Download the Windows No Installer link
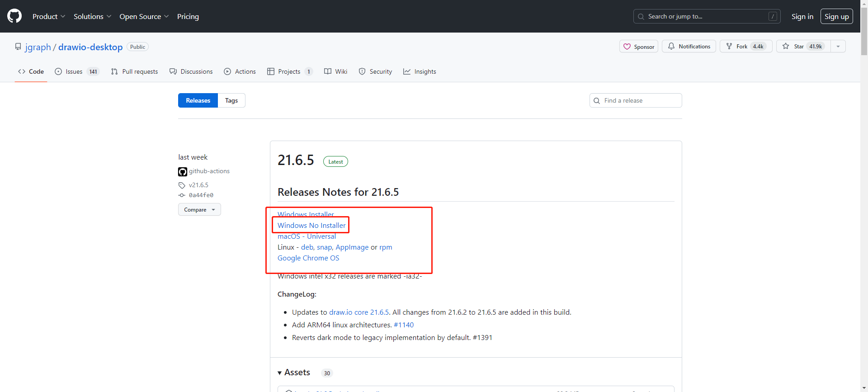This screenshot has height=392, width=868. (311, 225)
